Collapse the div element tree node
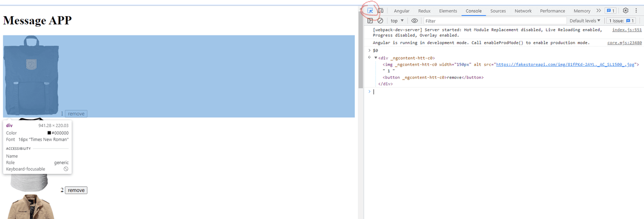The image size is (644, 219). tap(376, 58)
